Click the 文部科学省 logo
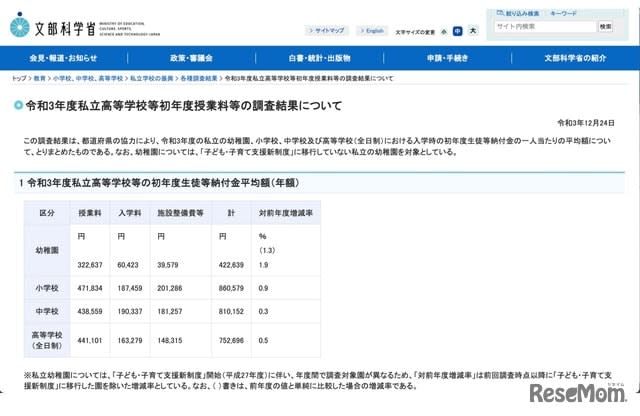640x416 pixels. pyautogui.click(x=85, y=26)
